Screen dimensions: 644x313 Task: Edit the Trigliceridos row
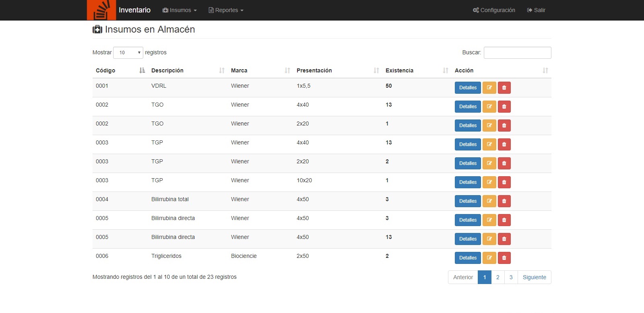[489, 258]
